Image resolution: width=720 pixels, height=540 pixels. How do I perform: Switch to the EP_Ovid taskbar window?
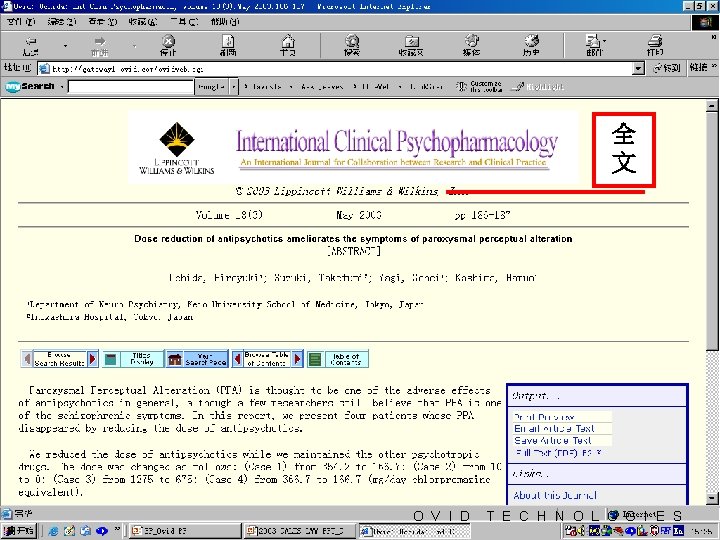184,531
